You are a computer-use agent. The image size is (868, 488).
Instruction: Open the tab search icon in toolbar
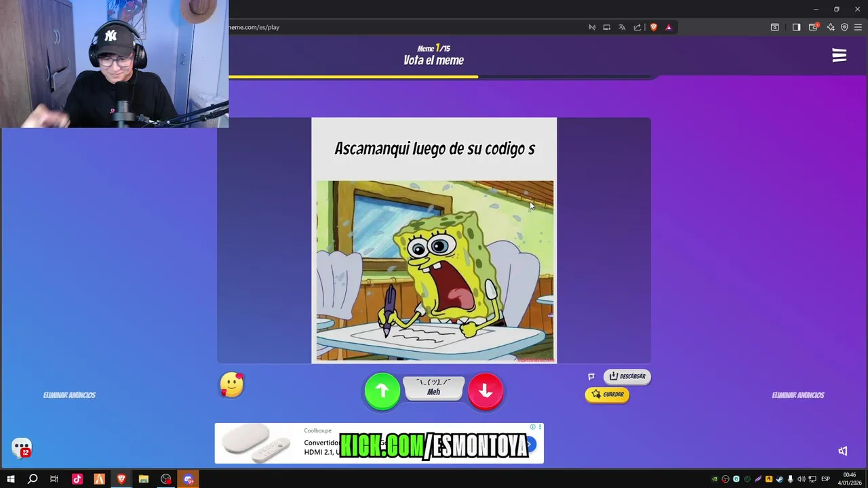775,27
